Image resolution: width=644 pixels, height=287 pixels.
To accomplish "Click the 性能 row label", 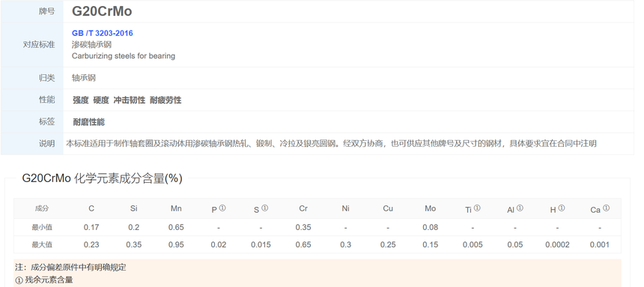I will point(47,100).
